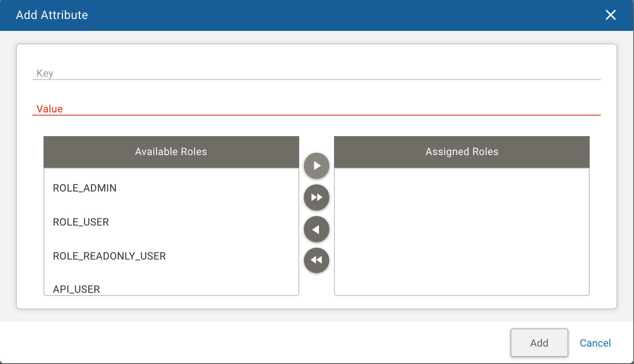Select ROLE_USER from the available list
Viewport: 634px width, 364px height.
(x=81, y=222)
